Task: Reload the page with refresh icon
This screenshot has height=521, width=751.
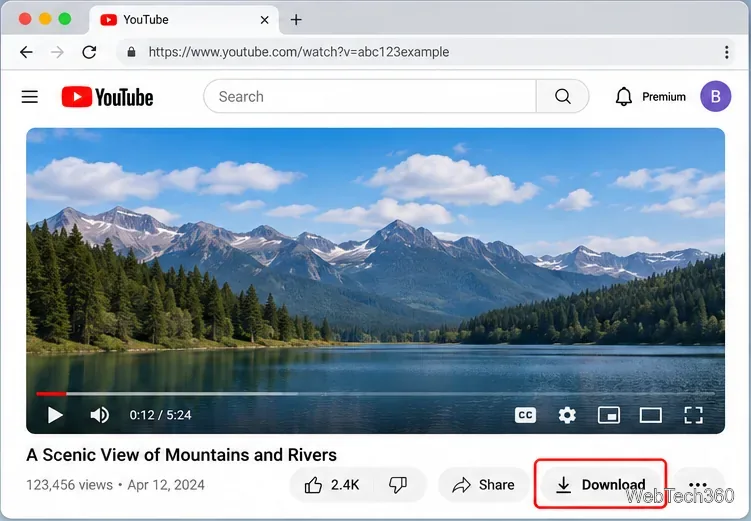Action: [90, 52]
